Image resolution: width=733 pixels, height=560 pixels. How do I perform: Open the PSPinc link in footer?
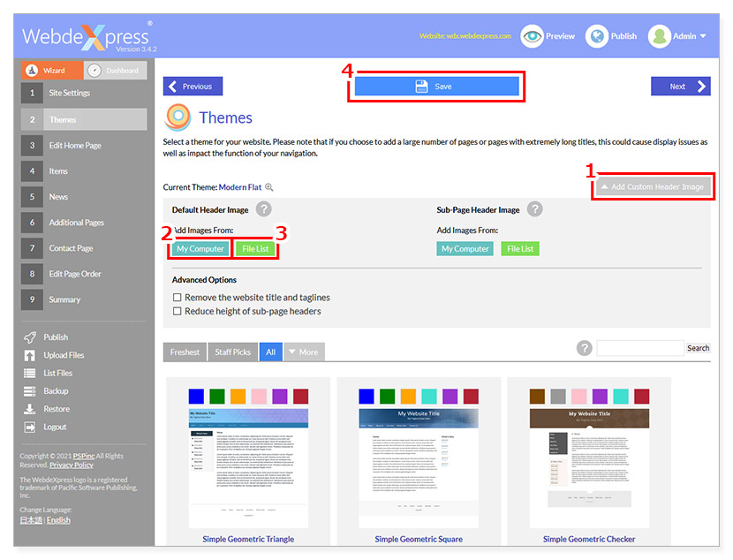[x=84, y=456]
